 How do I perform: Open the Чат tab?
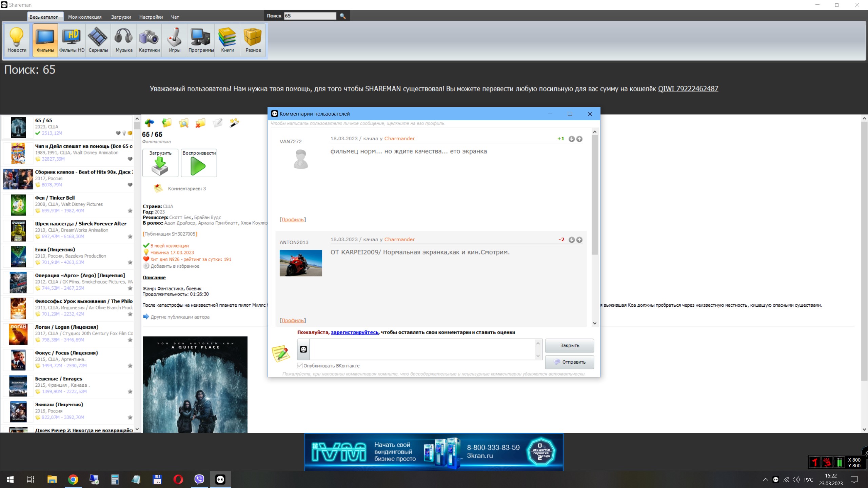coord(175,17)
